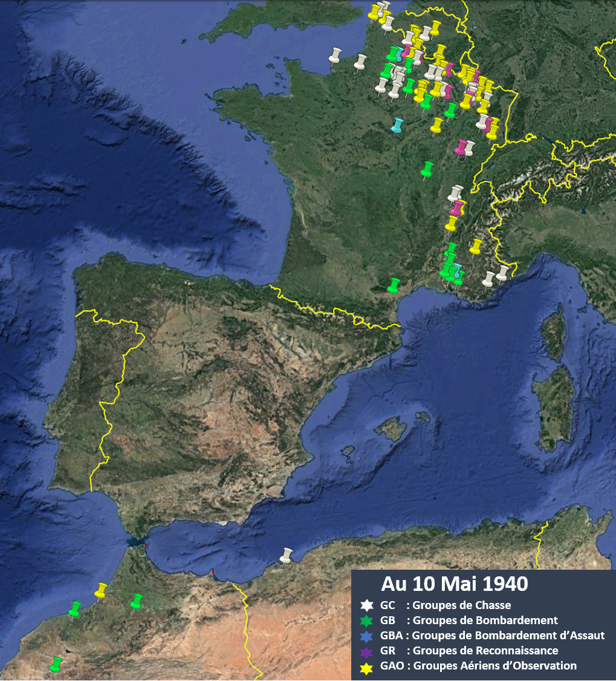Click the white star for GC in legend
The height and width of the screenshot is (681, 616).
[x=367, y=605]
